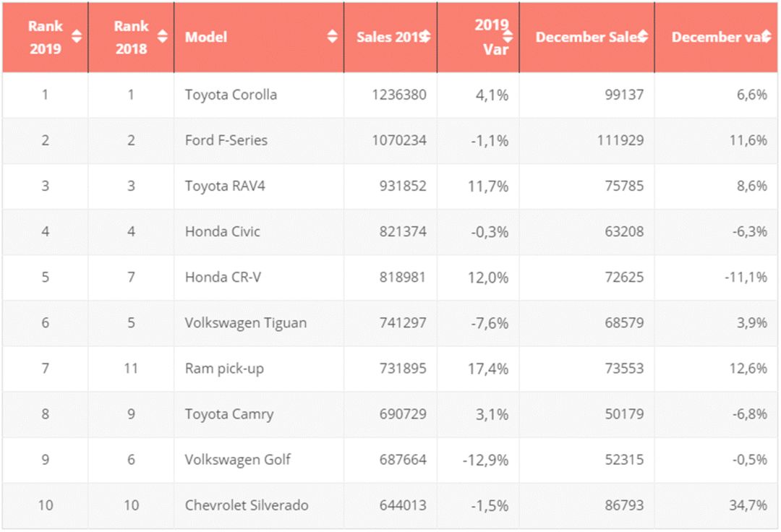Select the Toyota Corolla model cell
The height and width of the screenshot is (532, 781).
point(231,95)
